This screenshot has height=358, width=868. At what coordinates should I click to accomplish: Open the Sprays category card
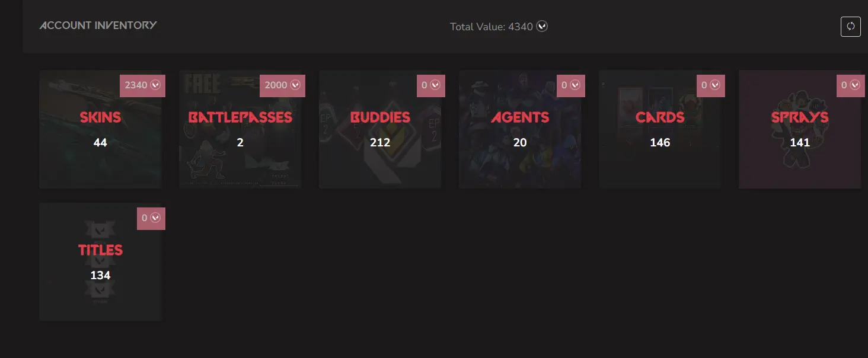pos(800,129)
